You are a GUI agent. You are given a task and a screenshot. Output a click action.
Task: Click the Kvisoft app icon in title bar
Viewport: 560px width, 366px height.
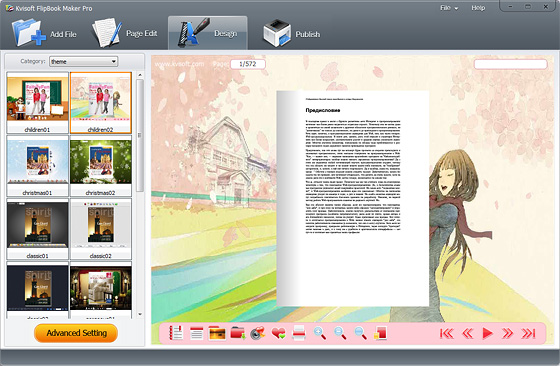9,8
